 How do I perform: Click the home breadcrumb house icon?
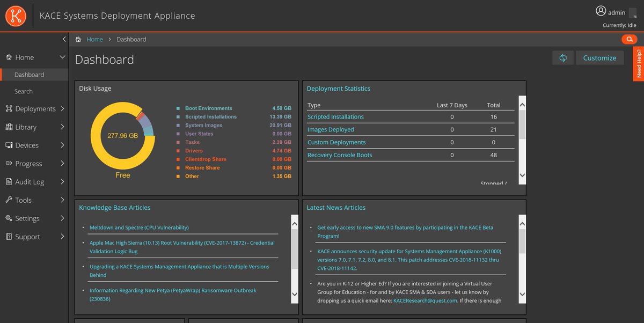pyautogui.click(x=79, y=39)
